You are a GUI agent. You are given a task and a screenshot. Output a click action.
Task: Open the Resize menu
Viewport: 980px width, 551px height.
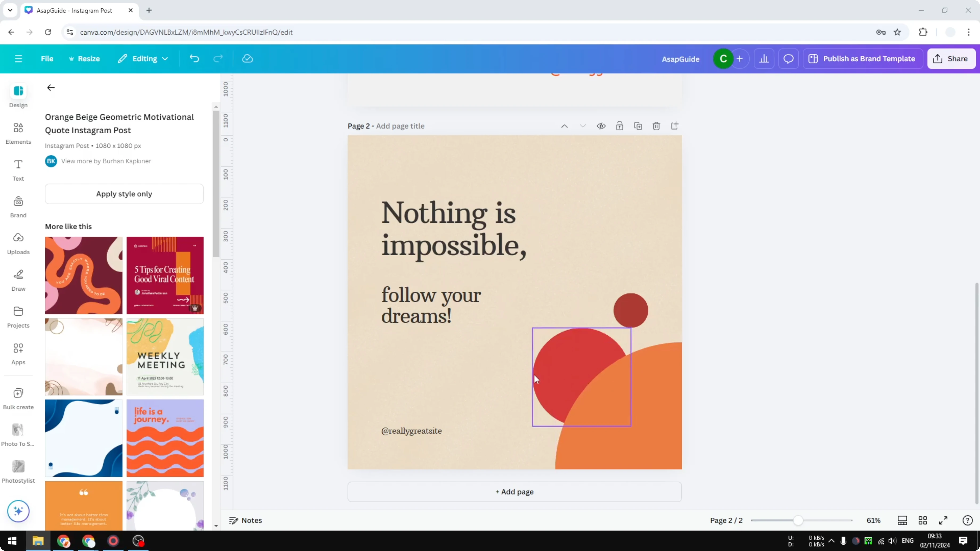(x=84, y=59)
